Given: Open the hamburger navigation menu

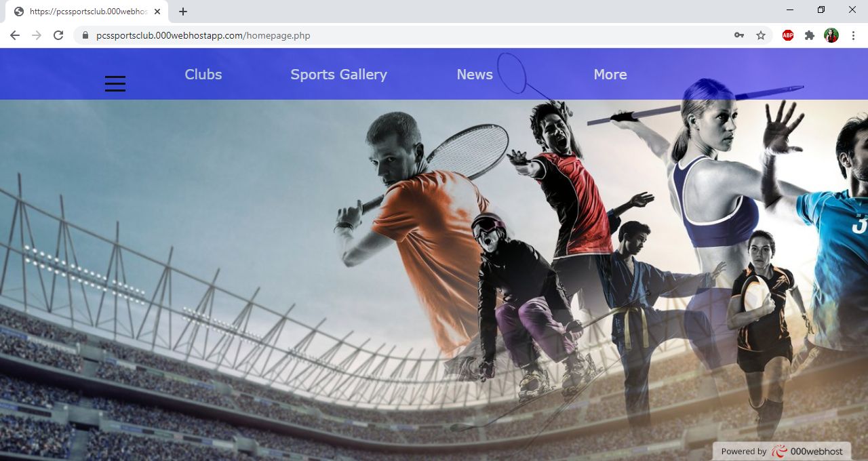Looking at the screenshot, I should tap(115, 83).
